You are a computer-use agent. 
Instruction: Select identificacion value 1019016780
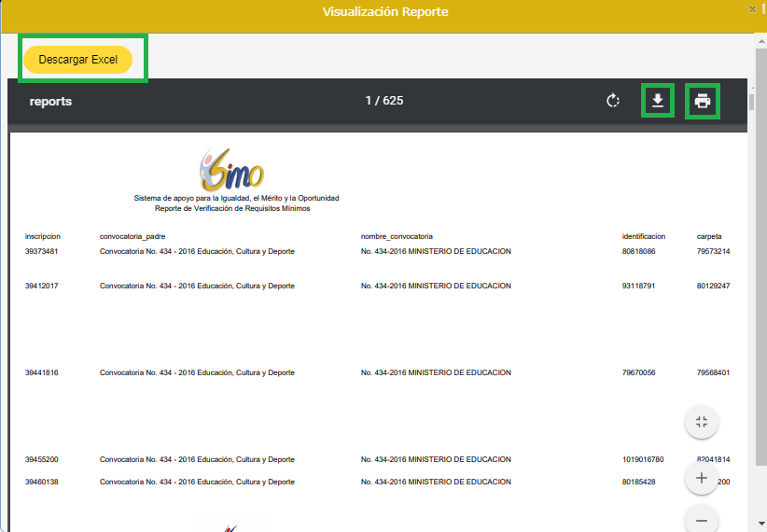[x=643, y=459]
